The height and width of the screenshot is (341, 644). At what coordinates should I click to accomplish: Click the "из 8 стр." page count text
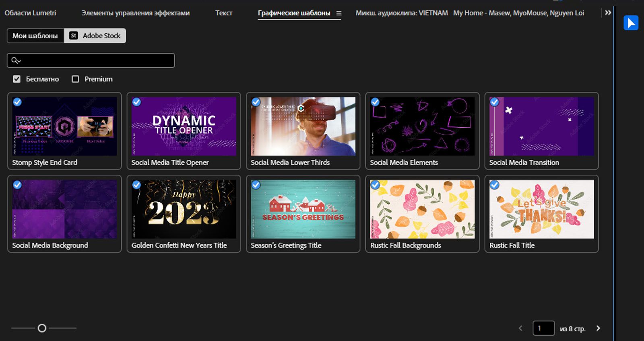point(572,329)
